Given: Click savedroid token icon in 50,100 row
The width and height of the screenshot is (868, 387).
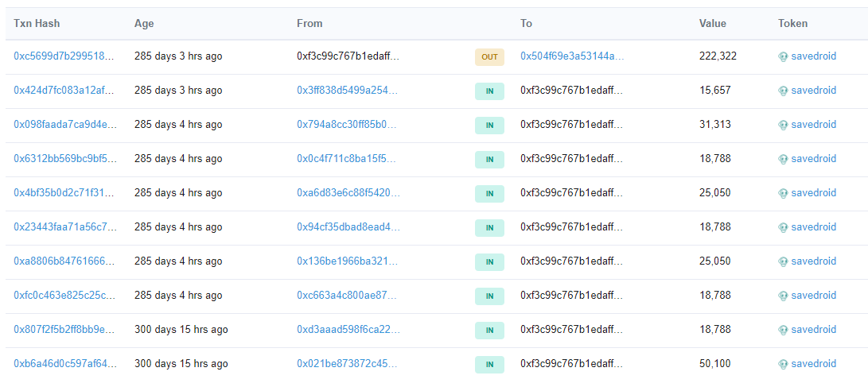Looking at the screenshot, I should (x=783, y=364).
